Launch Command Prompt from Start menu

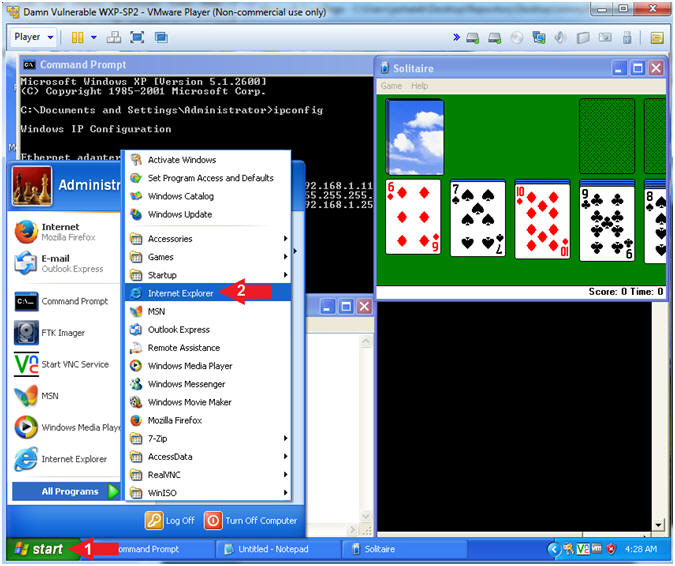pyautogui.click(x=65, y=301)
